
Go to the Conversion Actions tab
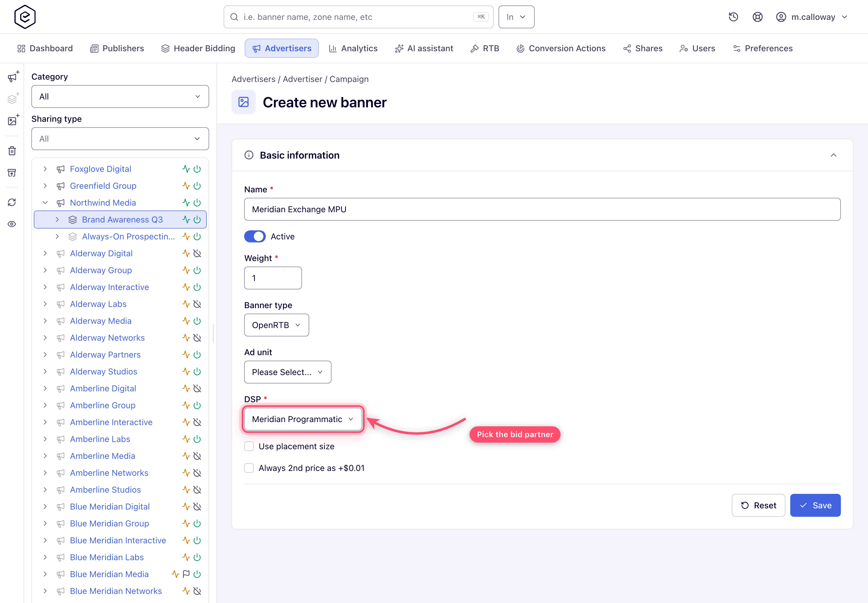pos(561,48)
